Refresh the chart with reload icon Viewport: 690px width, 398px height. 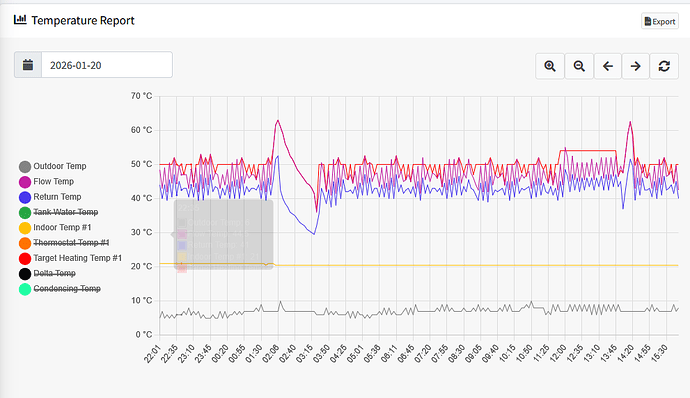click(664, 66)
